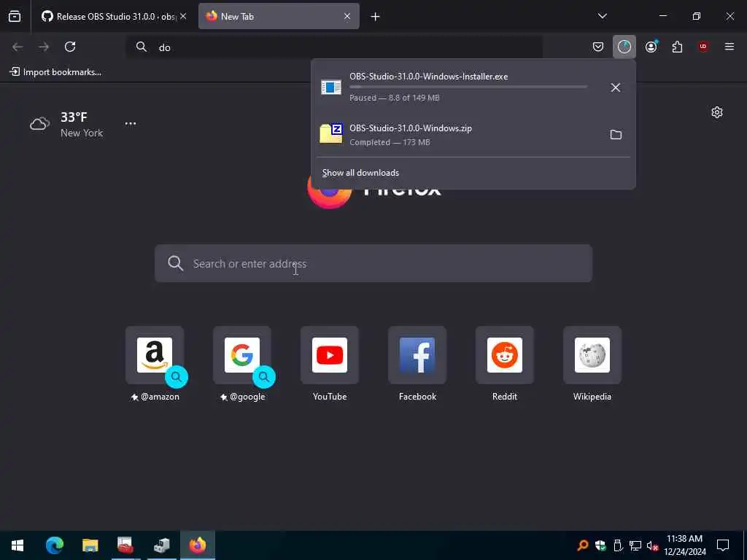Click Import bookmarks in bookmarks bar
Screen dimensions: 747x560
(x=55, y=72)
